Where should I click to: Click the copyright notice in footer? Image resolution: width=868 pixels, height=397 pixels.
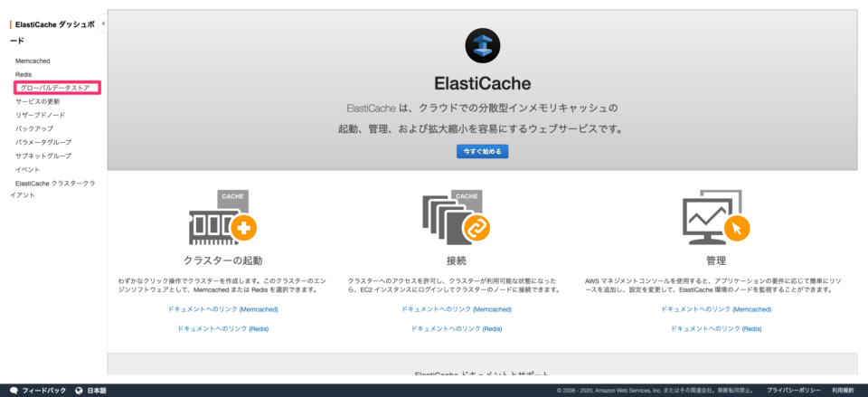(656, 391)
